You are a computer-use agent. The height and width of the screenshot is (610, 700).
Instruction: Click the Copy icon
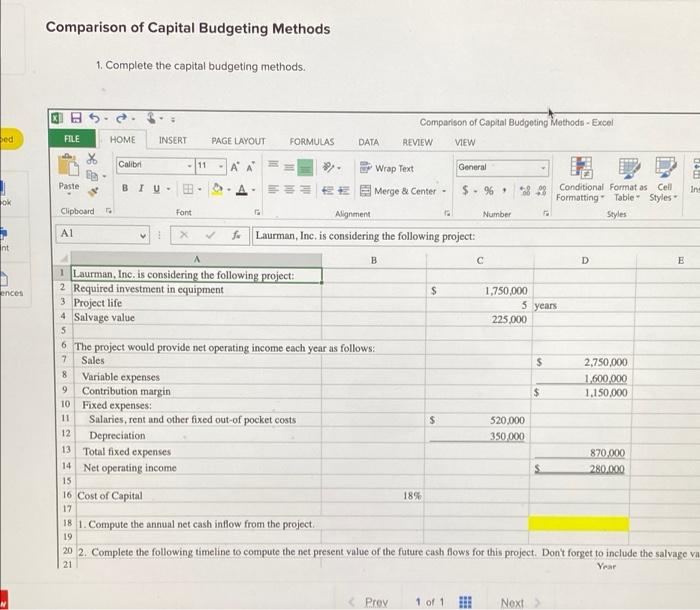pyautogui.click(x=92, y=175)
